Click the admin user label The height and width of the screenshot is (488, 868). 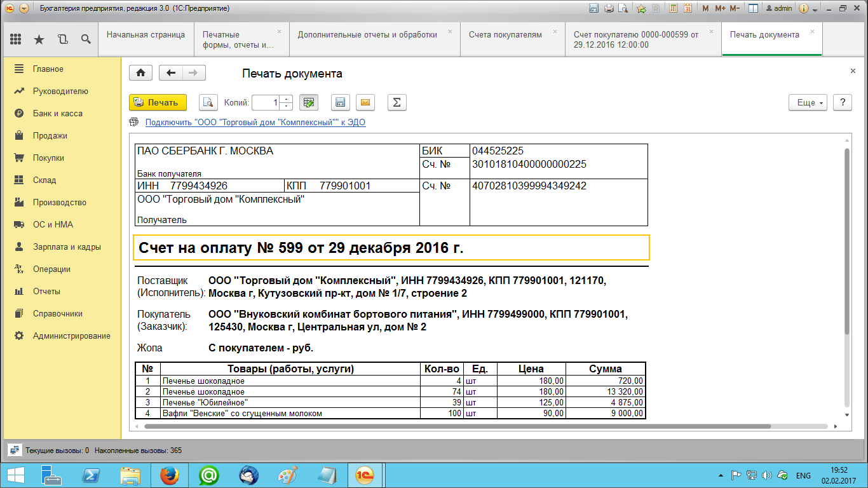point(778,9)
